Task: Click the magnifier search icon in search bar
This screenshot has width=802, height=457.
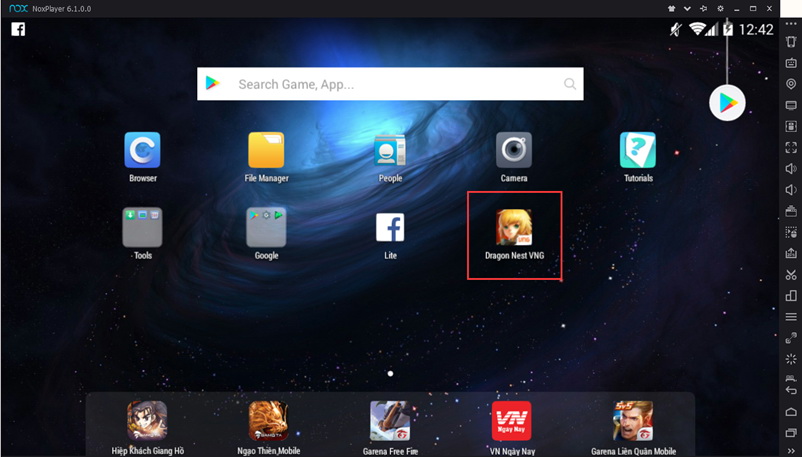Action: (x=570, y=84)
